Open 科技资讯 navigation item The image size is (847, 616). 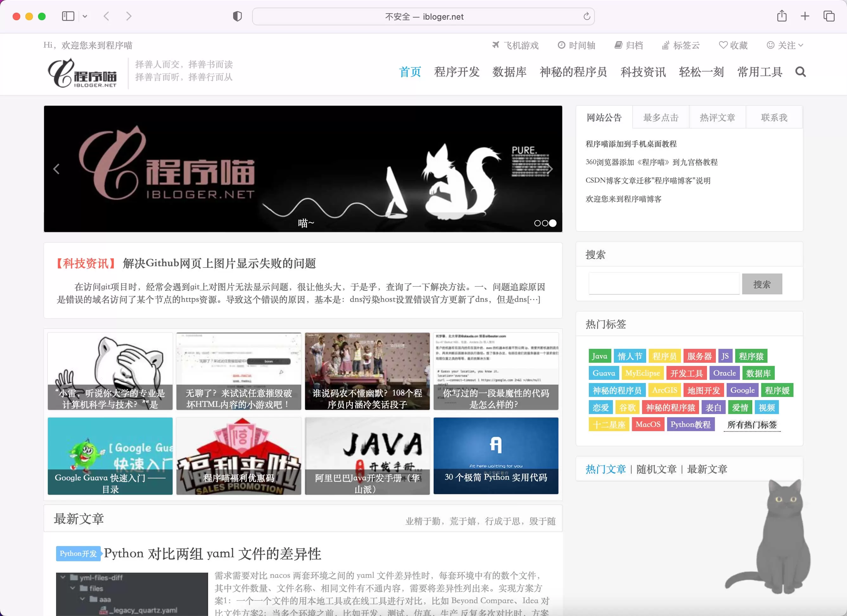tap(643, 72)
